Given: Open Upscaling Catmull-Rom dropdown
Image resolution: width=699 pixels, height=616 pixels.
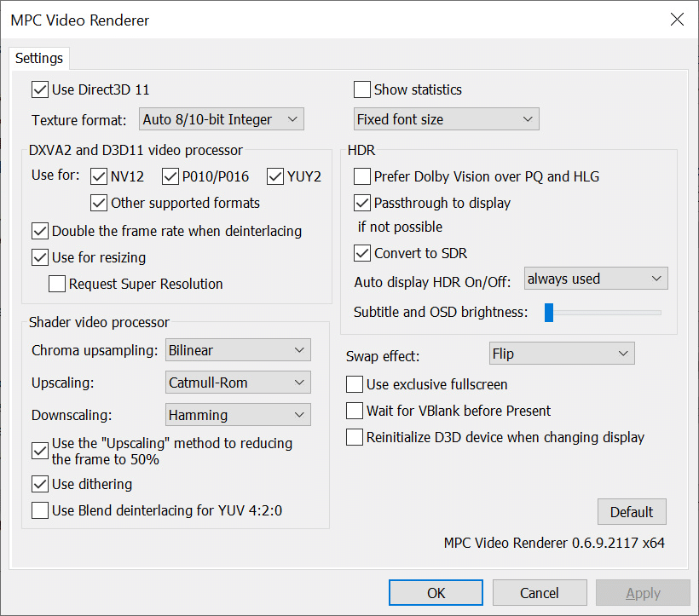Looking at the screenshot, I should click(238, 383).
